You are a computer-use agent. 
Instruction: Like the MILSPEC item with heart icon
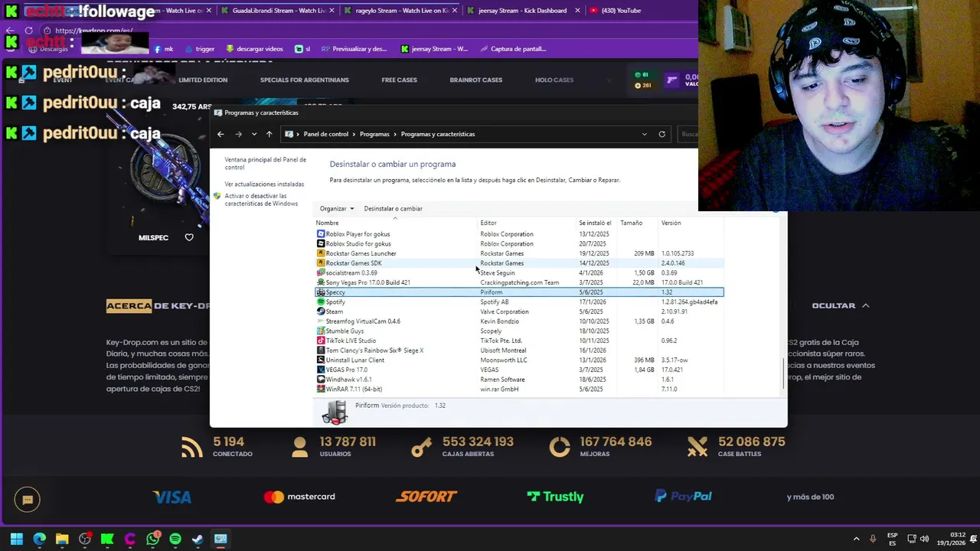click(189, 237)
